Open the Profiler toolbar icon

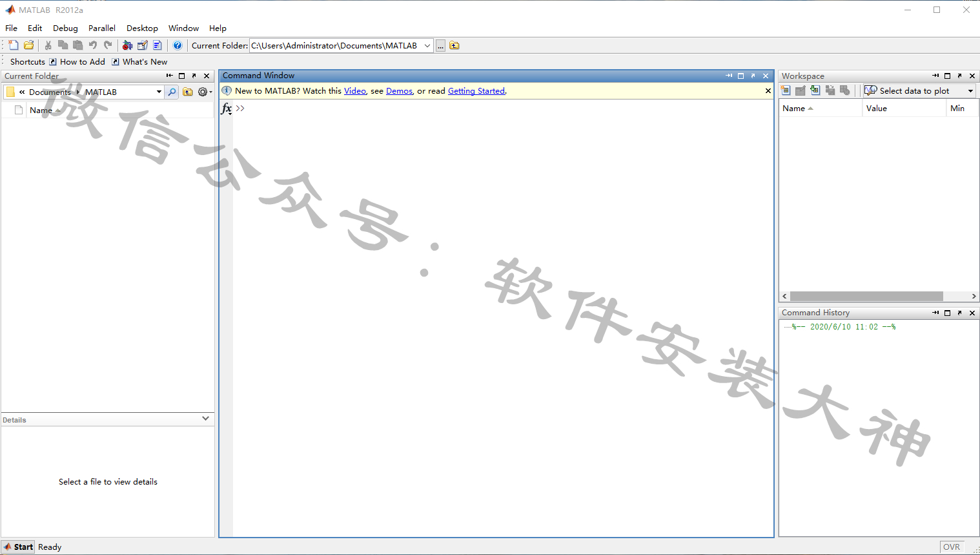pyautogui.click(x=158, y=45)
